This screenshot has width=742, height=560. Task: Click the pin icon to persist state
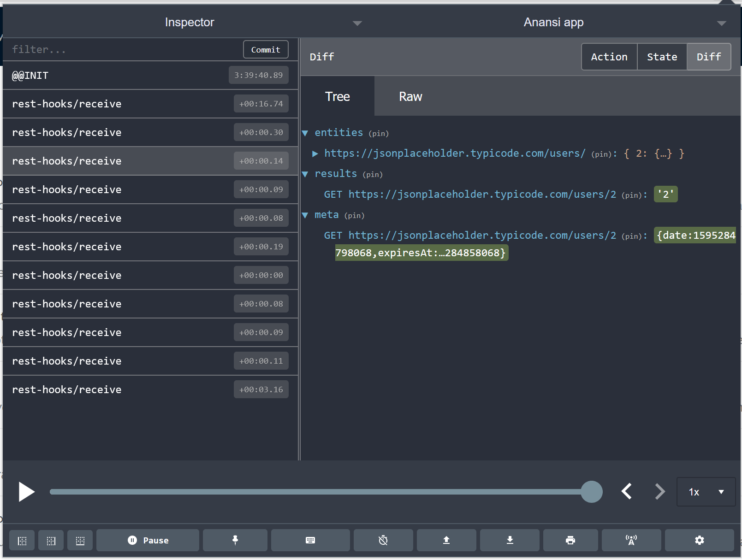point(235,540)
